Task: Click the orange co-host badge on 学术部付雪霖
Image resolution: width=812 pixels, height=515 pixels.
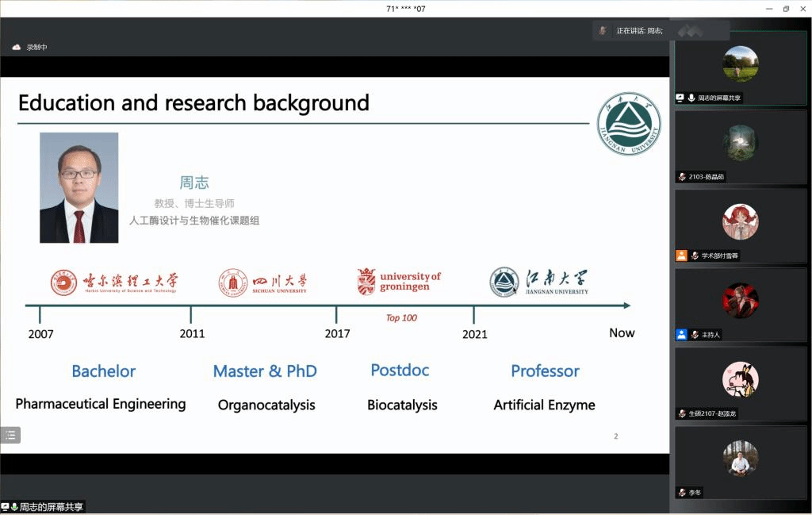Action: click(681, 256)
